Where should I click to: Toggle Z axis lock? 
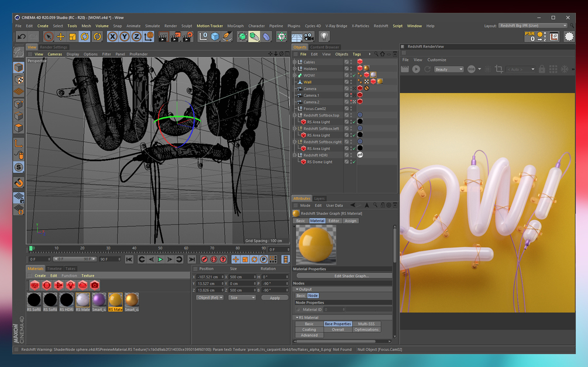[136, 37]
